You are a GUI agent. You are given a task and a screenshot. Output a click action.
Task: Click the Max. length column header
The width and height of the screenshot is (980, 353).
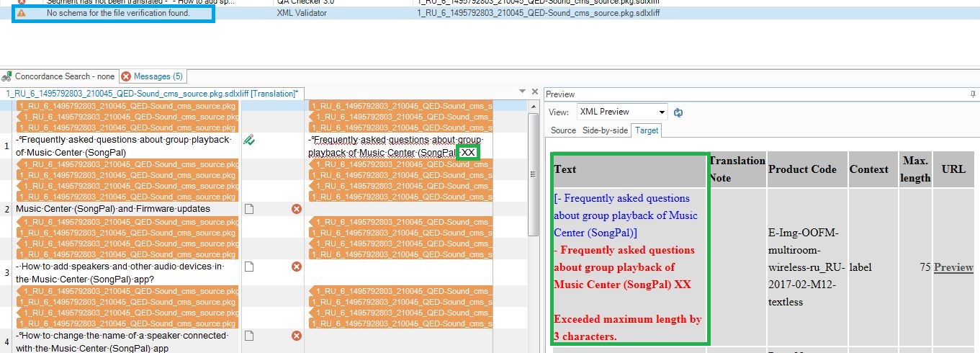coord(915,169)
